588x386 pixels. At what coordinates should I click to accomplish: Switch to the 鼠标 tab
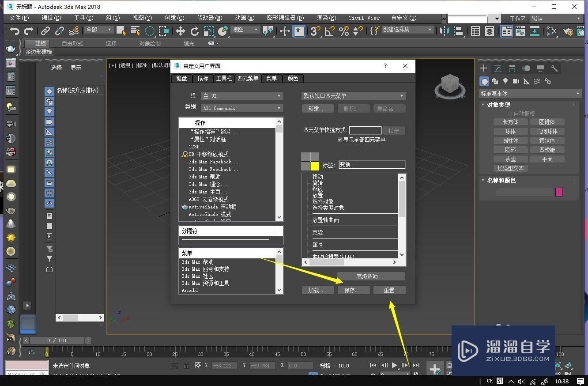point(203,78)
